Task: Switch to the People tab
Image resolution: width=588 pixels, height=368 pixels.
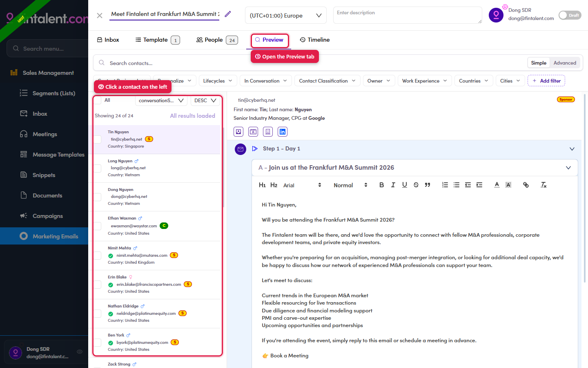Action: [x=217, y=40]
